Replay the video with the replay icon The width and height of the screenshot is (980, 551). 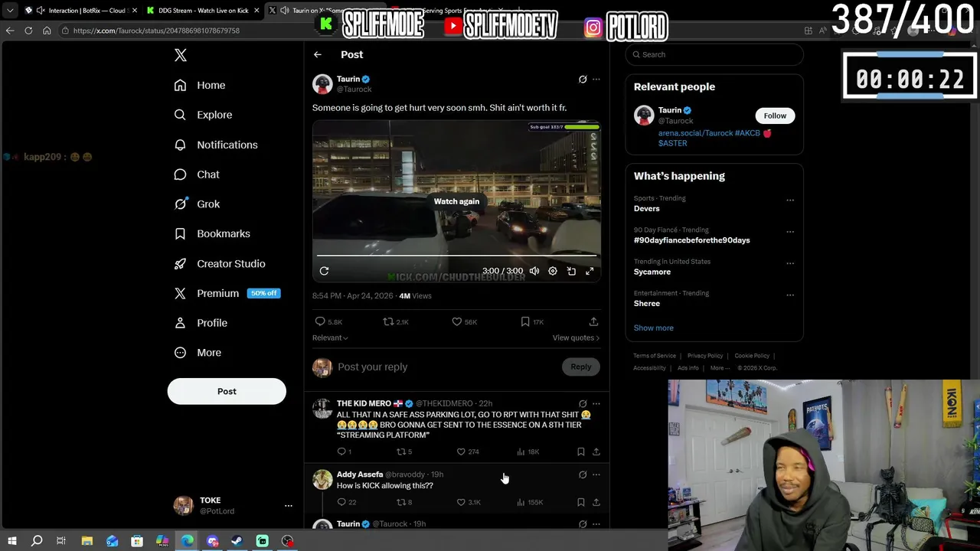324,271
